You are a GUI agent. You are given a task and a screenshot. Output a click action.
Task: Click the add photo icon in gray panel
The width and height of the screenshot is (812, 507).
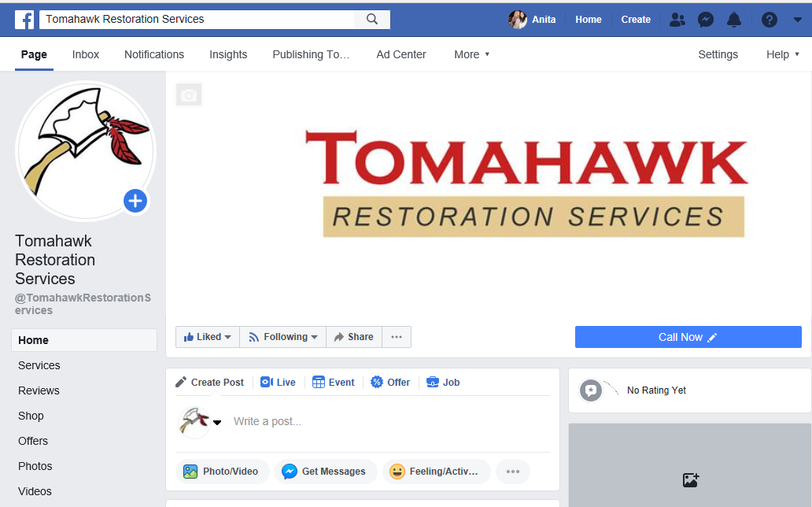click(691, 480)
